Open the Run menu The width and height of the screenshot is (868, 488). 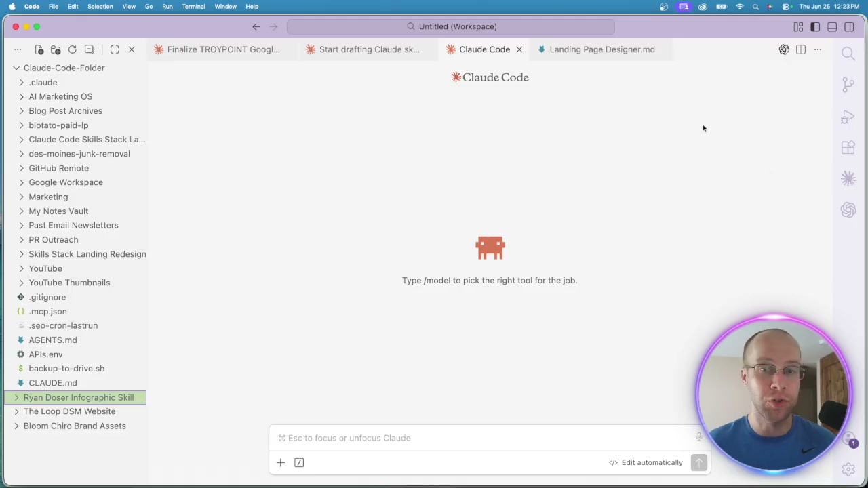pyautogui.click(x=167, y=7)
